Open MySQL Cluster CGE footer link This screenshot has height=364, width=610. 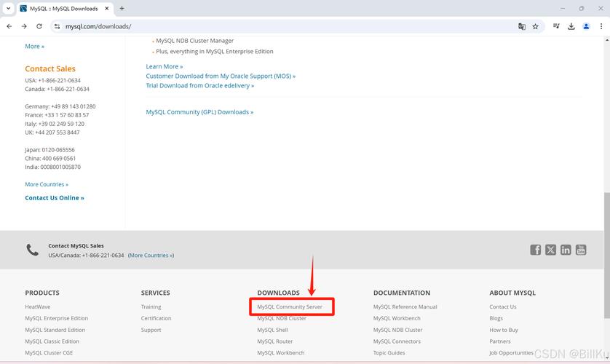tap(49, 353)
